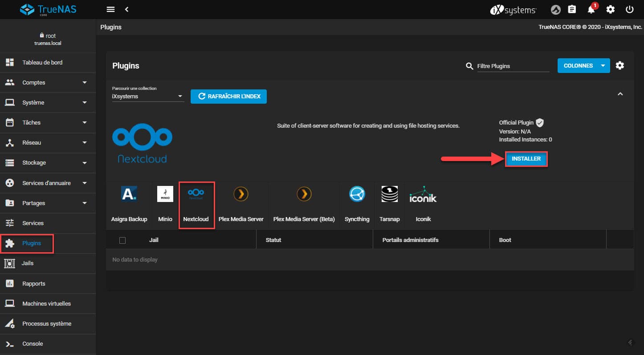Click the truenas.local hostname
This screenshot has width=644, height=355.
[x=48, y=43]
